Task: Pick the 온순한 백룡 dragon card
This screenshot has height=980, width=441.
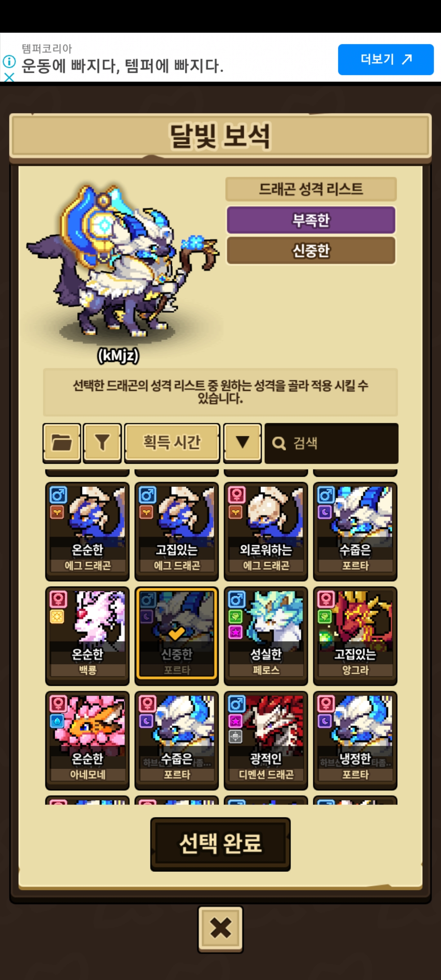Action: (87, 635)
